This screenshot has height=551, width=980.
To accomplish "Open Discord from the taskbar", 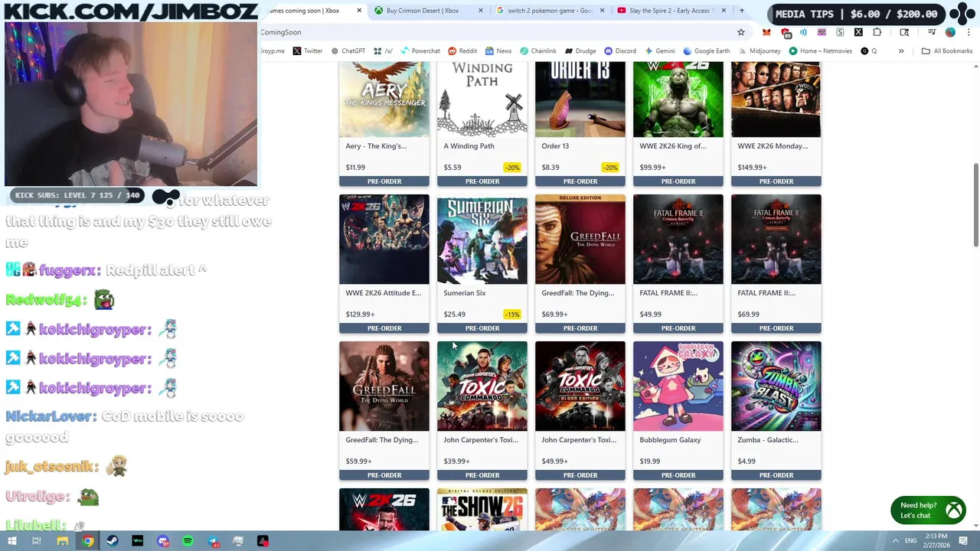I will (163, 541).
